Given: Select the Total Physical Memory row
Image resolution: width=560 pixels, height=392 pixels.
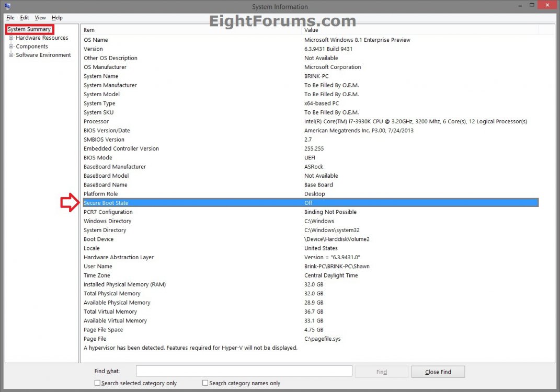Looking at the screenshot, I should point(311,293).
